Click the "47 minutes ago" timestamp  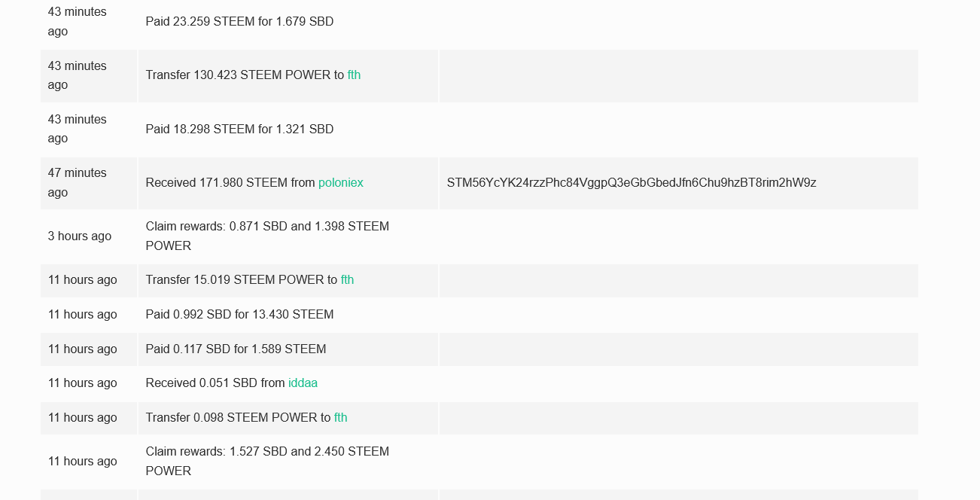77,183
